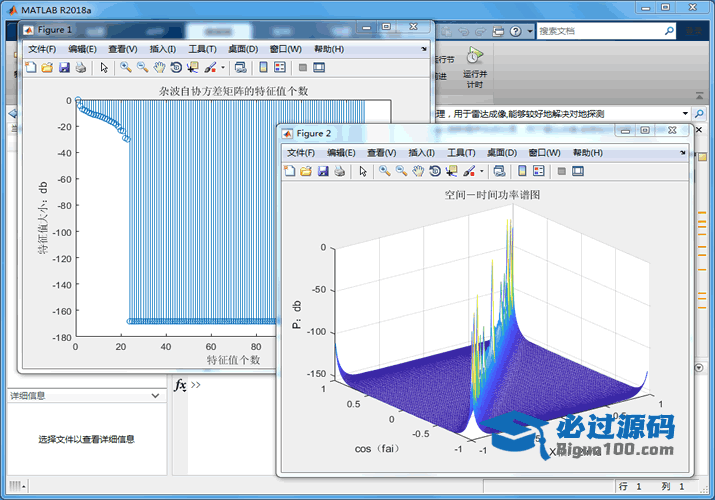Open 帮助(H) menu in Figure 2

[588, 153]
